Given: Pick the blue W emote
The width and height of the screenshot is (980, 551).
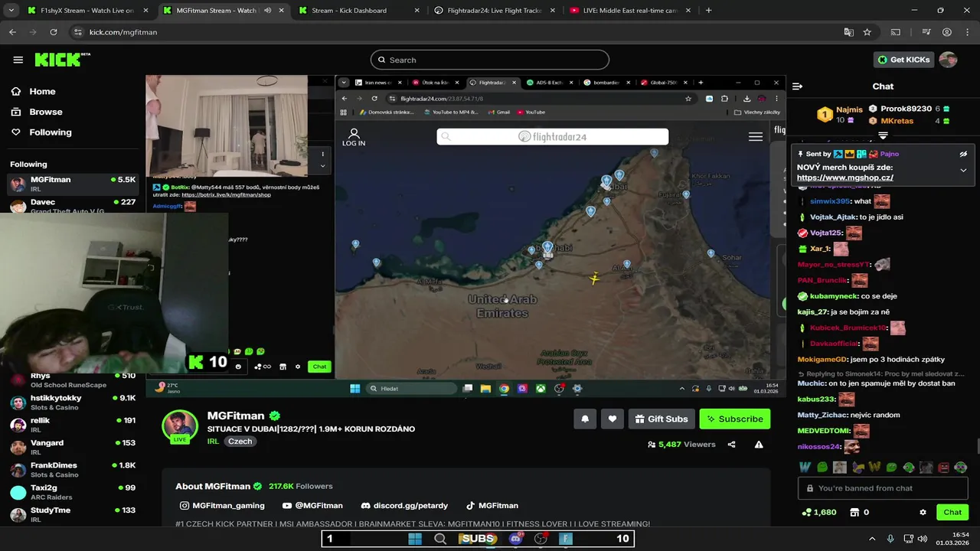Looking at the screenshot, I should point(805,467).
